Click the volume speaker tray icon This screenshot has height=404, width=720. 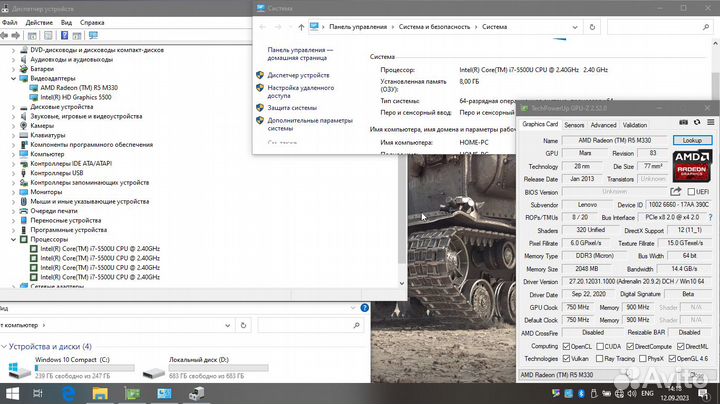(632, 393)
